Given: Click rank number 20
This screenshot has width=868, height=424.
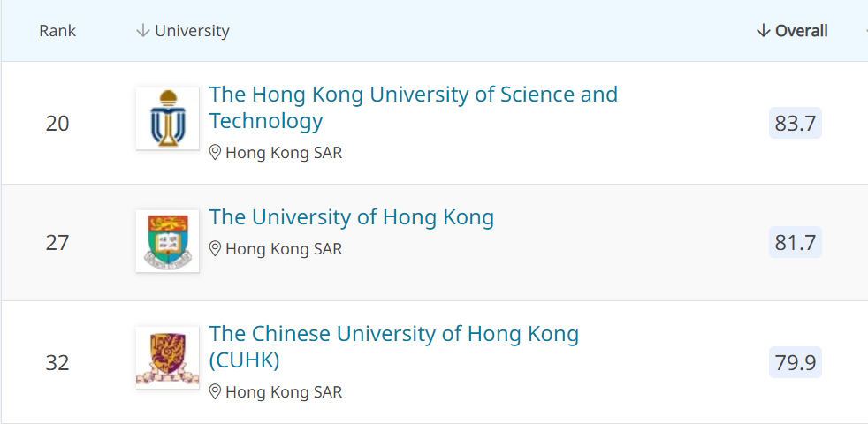Looking at the screenshot, I should 57,124.
